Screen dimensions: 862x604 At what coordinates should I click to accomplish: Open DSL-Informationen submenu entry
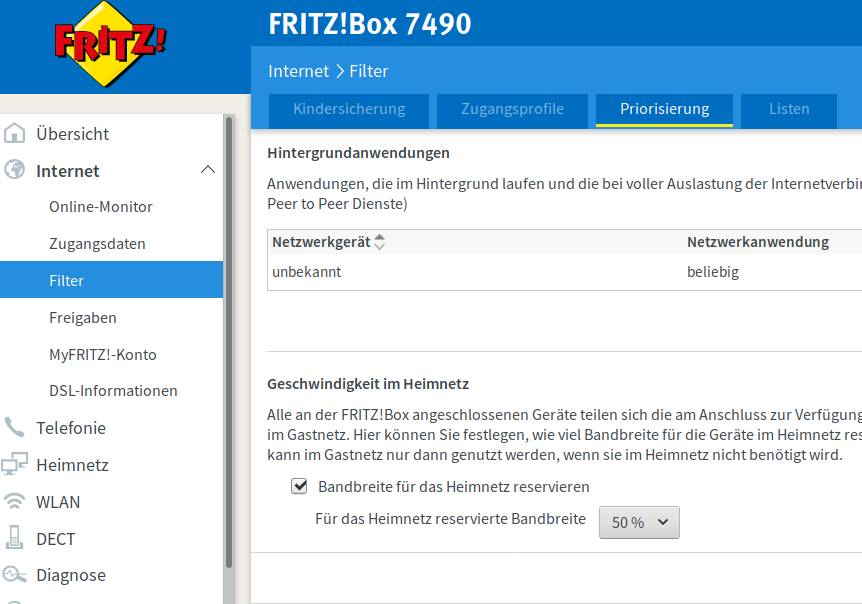pyautogui.click(x=112, y=391)
